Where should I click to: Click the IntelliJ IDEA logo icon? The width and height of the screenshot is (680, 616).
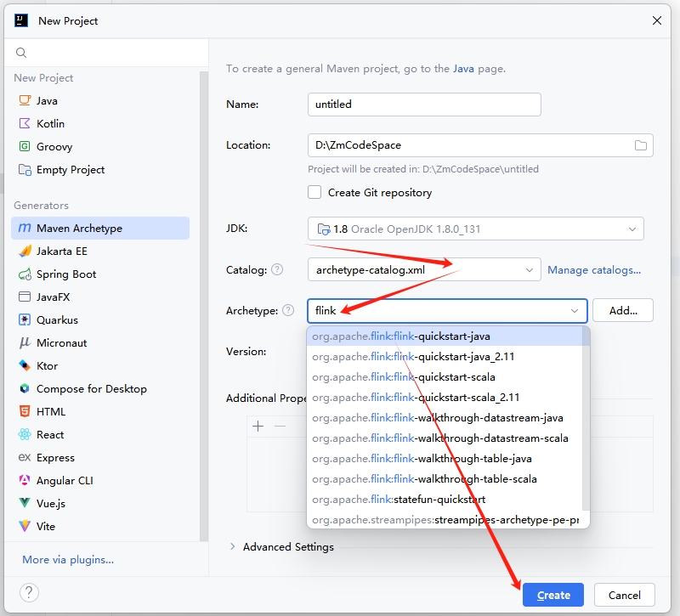[21, 20]
